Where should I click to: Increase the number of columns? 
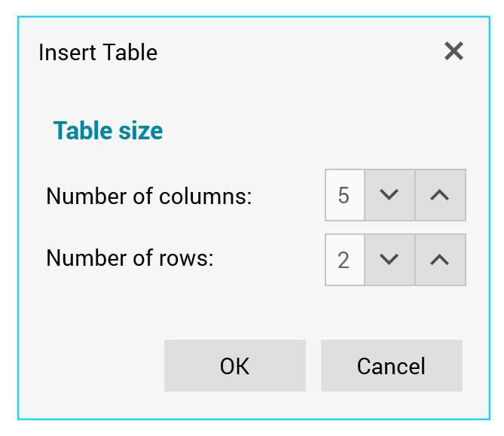click(x=440, y=195)
